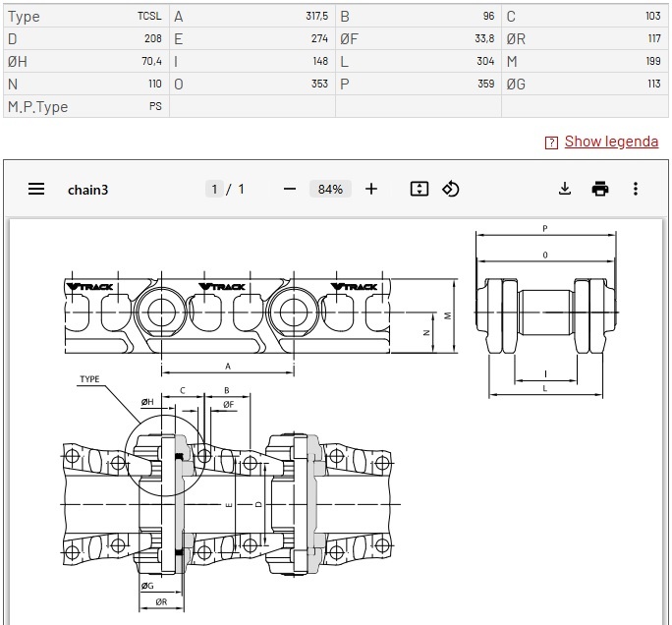Rotate the PDF document counterclockwise
This screenshot has height=625, width=672.
[x=451, y=189]
